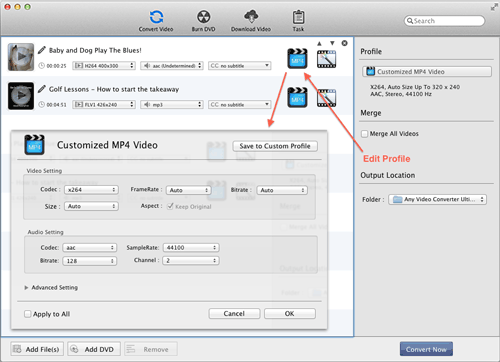500x362 pixels.
Task: Open the Download Video toolbar section
Action: coord(251,21)
